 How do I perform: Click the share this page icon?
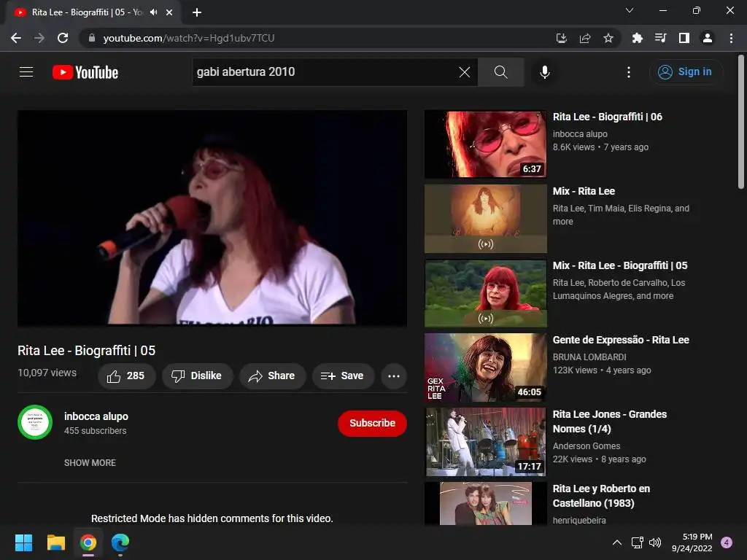(585, 38)
